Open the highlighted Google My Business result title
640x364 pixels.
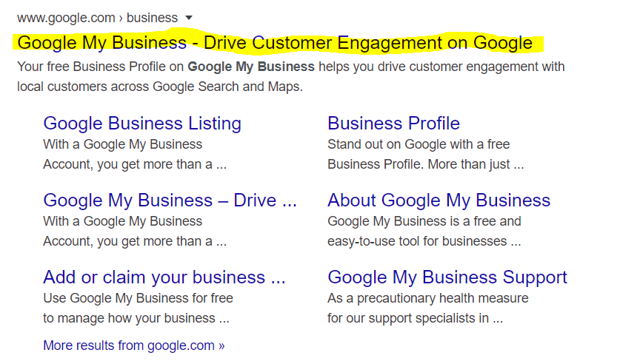pos(275,43)
